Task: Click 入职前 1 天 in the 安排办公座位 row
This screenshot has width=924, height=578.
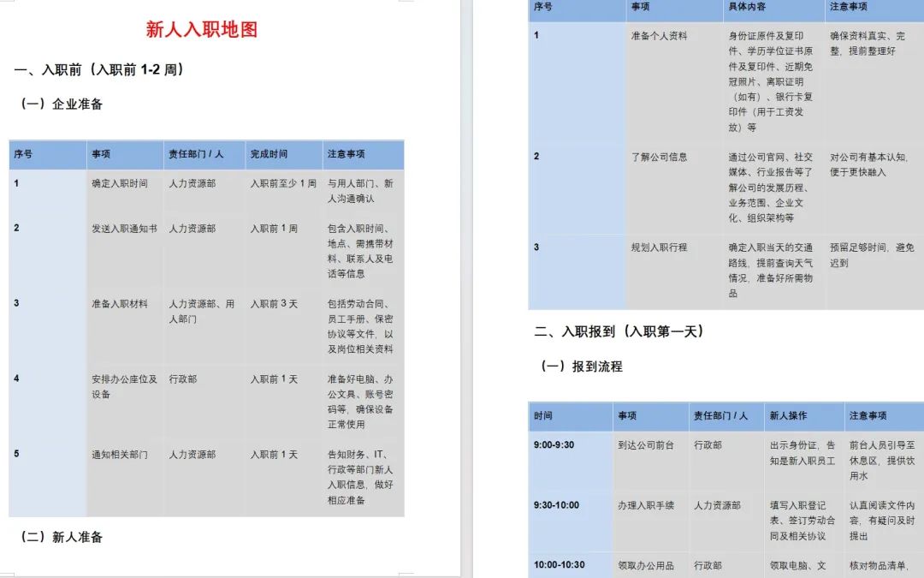Action: point(274,379)
